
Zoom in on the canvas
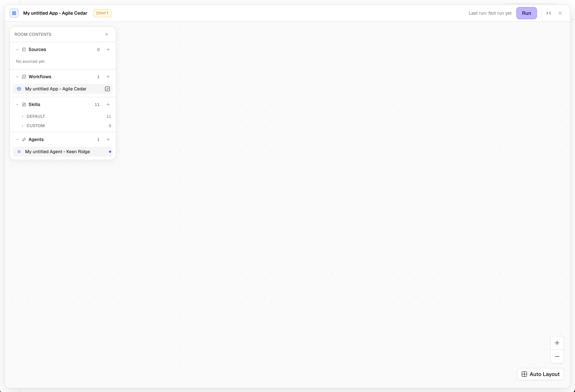click(x=557, y=343)
